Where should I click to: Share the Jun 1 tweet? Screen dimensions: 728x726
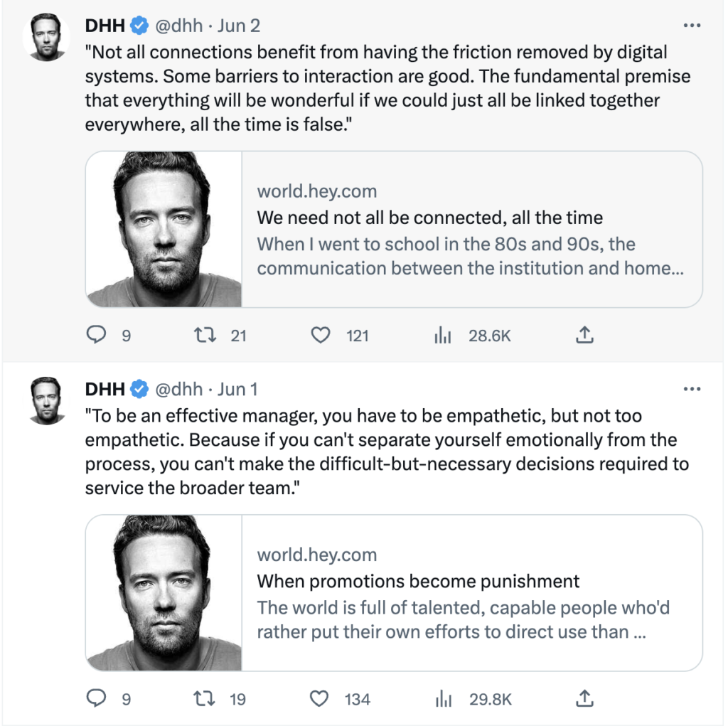tap(584, 699)
